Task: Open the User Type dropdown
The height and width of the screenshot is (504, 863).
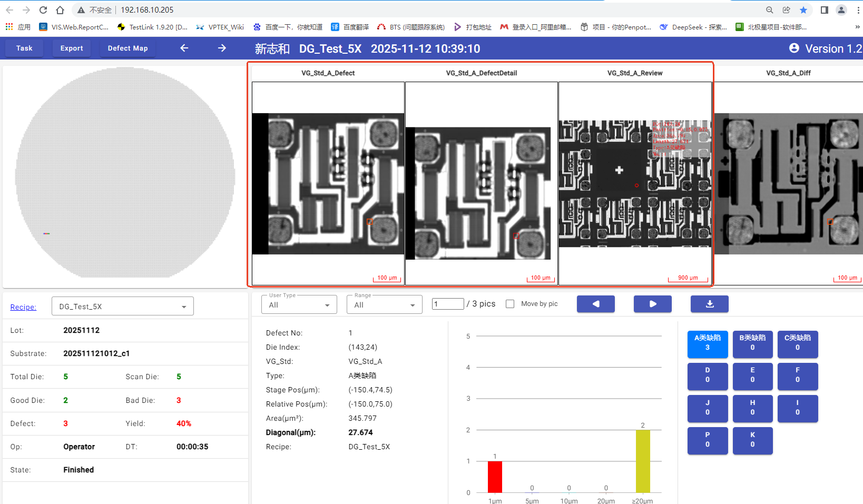Action: [299, 305]
